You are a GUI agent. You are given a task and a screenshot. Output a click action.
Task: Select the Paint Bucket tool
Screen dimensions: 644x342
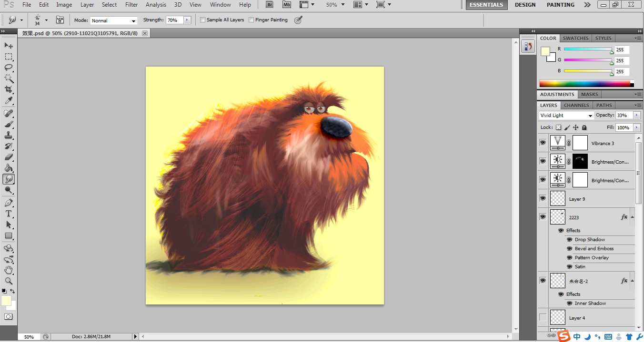point(9,168)
